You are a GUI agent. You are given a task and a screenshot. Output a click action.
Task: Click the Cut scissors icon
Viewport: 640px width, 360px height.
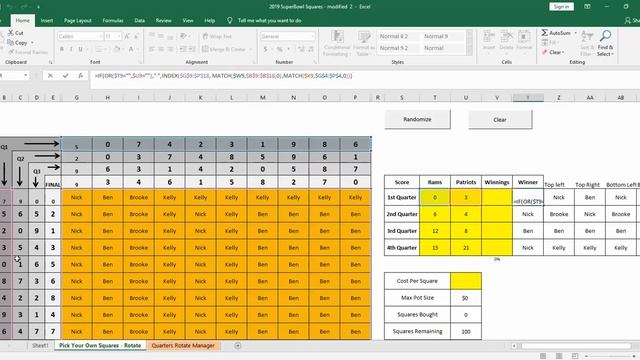click(11, 33)
